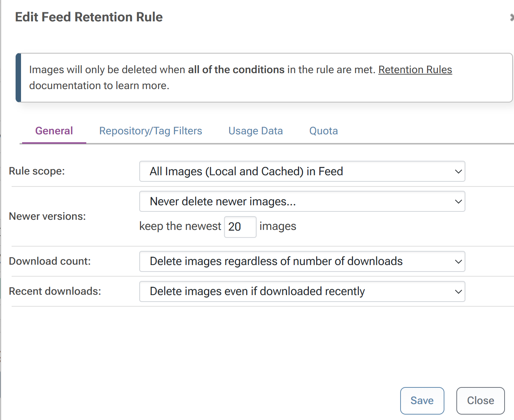Expand the Download count dropdown
The image size is (514, 420).
point(302,261)
